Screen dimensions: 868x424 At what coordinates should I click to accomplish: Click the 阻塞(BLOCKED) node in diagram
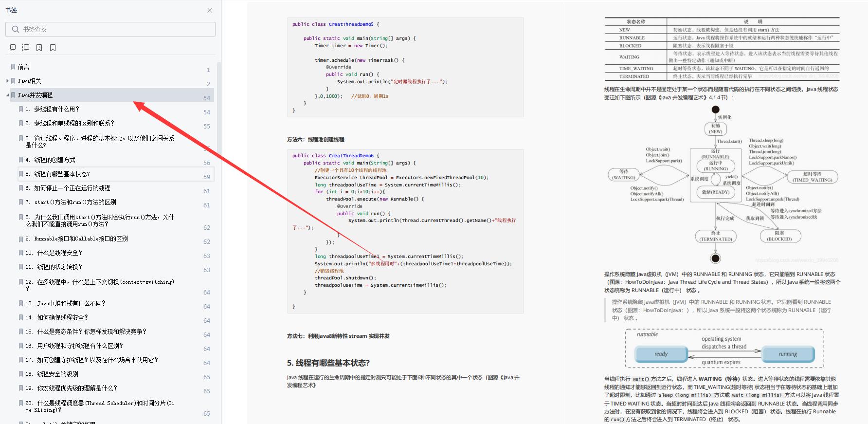tap(780, 236)
